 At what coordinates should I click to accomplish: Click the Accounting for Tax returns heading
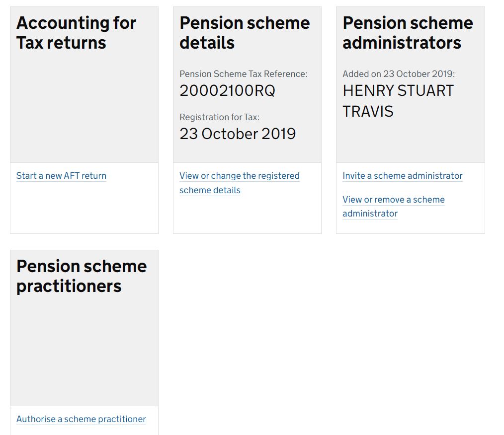[x=76, y=33]
